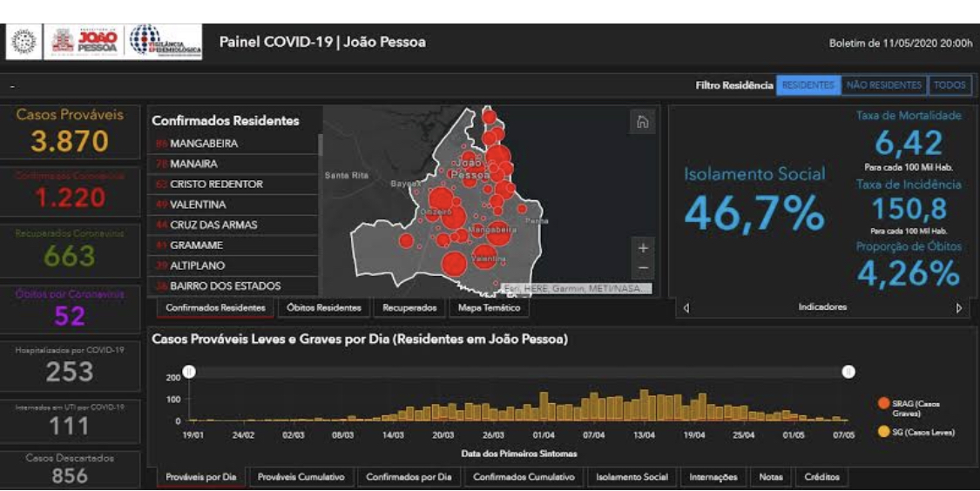The width and height of the screenshot is (980, 491).
Task: Click the round seal emblem in header
Action: coord(24,42)
